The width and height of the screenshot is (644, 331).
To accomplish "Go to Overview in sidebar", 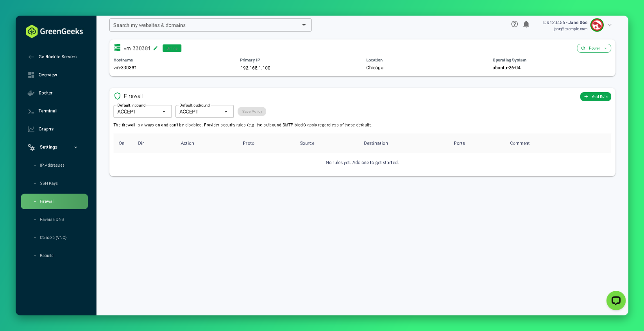I will point(48,75).
